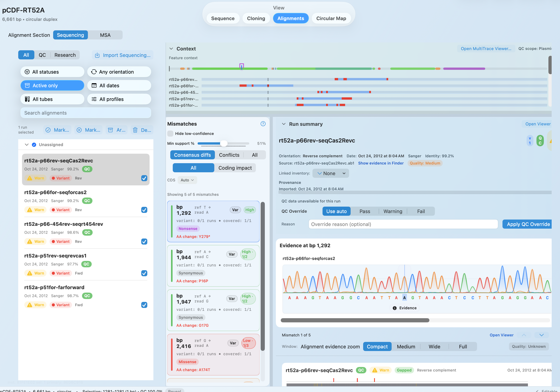Click the green QC badge in Run summary
The height and width of the screenshot is (392, 560).
tap(540, 141)
